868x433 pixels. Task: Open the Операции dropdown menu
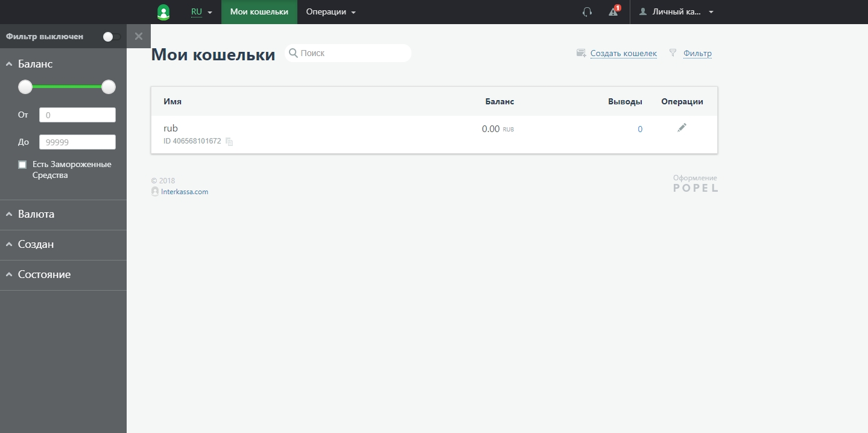331,12
